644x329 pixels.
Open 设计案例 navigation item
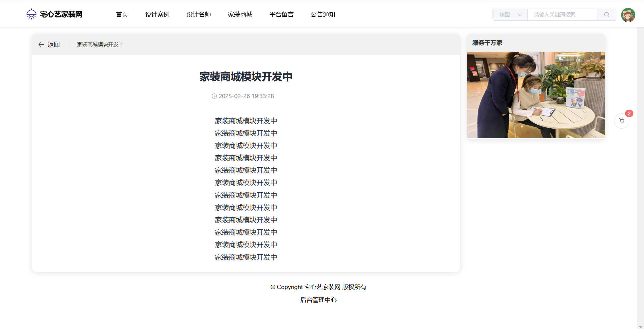[157, 14]
